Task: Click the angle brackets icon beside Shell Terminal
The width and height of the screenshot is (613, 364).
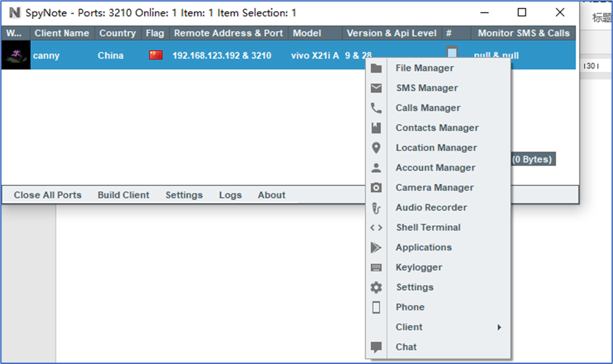Action: 376,228
